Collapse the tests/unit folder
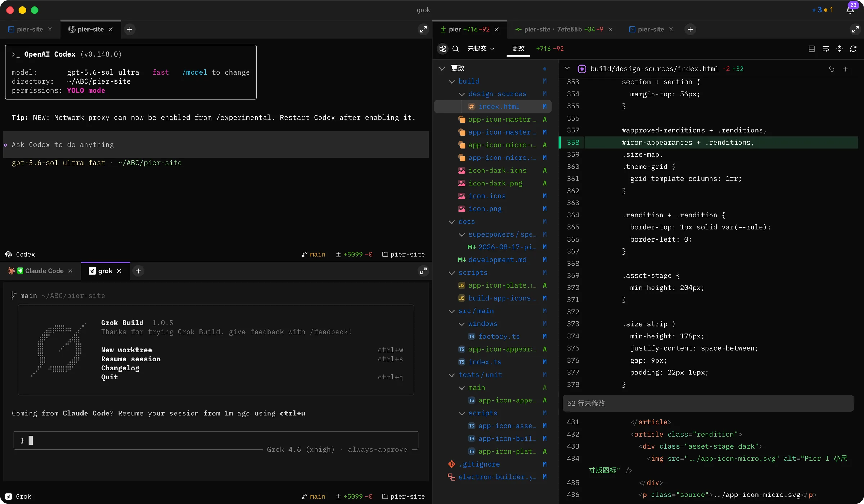Viewport: 864px width, 504px height. click(451, 375)
